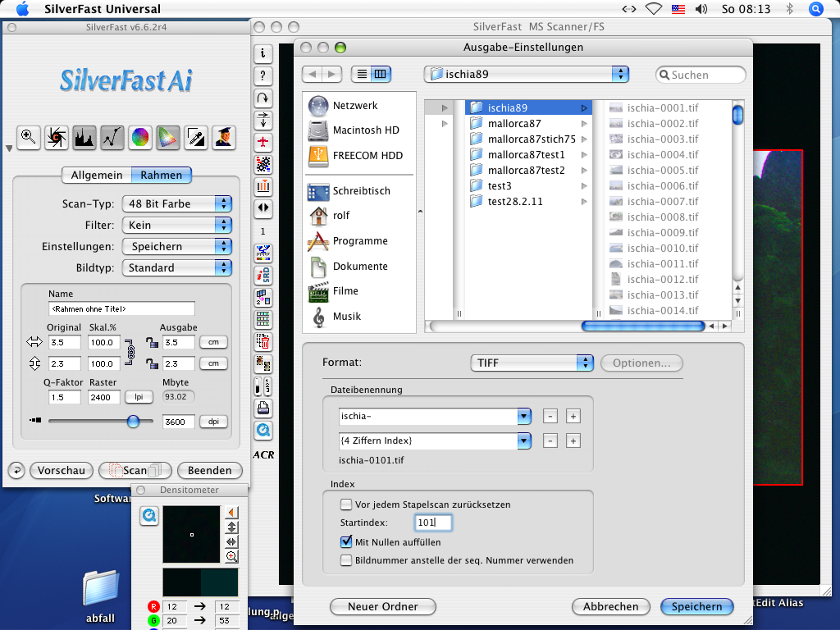This screenshot has width=840, height=630.
Task: Enable 'Vor jedem Stapelscan zurücksetzen' checkbox
Action: 346,504
